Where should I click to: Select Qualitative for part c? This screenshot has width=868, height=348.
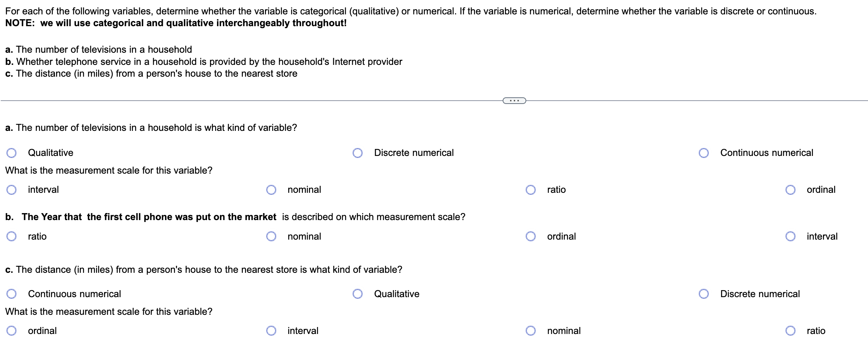[357, 293]
